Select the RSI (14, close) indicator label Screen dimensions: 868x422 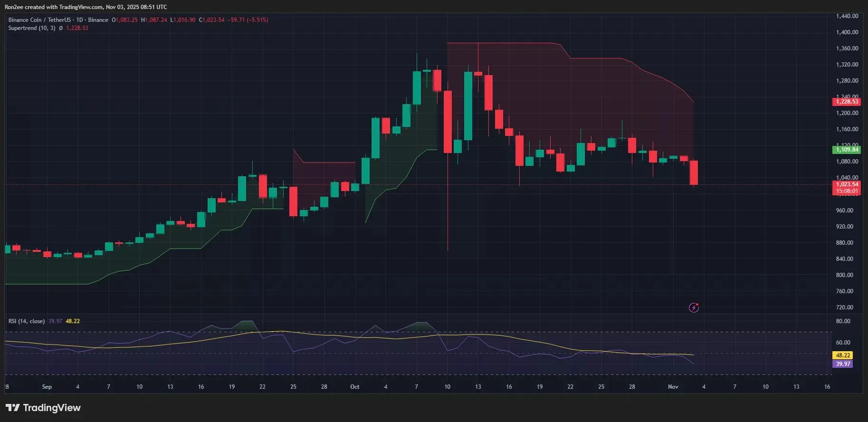tap(27, 321)
